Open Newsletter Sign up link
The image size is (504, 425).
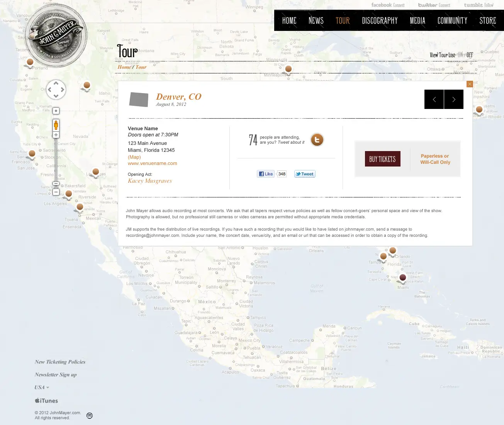tap(56, 375)
